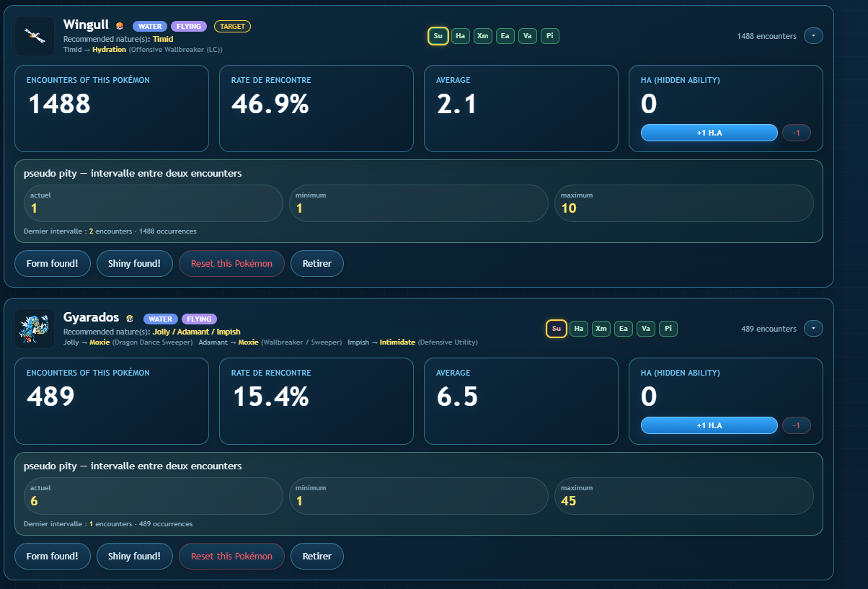Mark Shiny found for Wingull
868x589 pixels.
tap(135, 263)
